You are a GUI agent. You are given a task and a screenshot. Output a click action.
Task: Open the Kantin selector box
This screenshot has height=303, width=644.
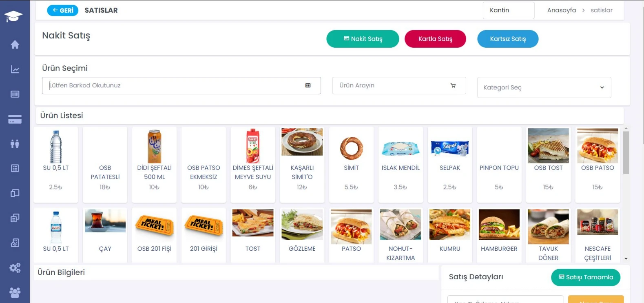(x=508, y=10)
